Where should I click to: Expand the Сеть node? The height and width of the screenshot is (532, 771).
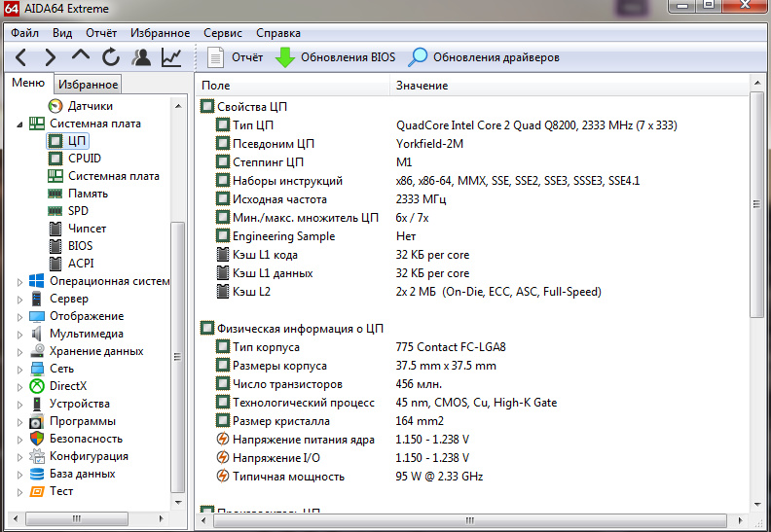pyautogui.click(x=19, y=370)
